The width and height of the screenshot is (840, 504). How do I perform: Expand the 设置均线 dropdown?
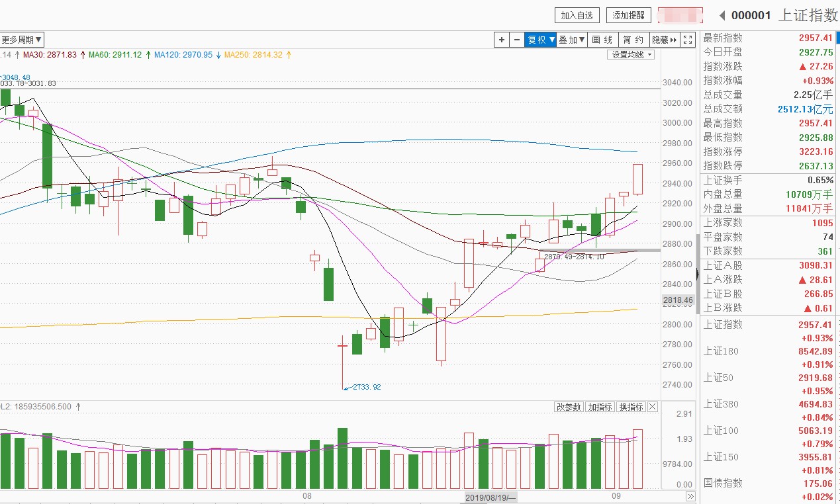pos(631,55)
